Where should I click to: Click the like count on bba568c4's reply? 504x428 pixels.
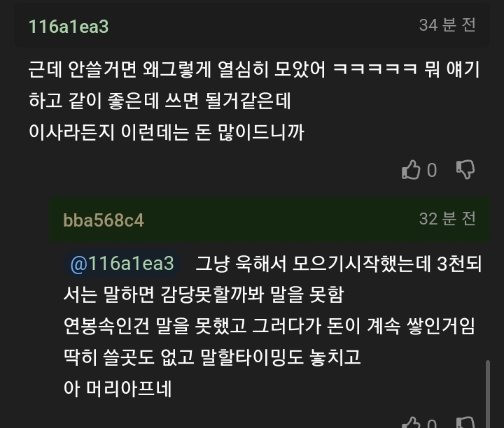(x=432, y=424)
